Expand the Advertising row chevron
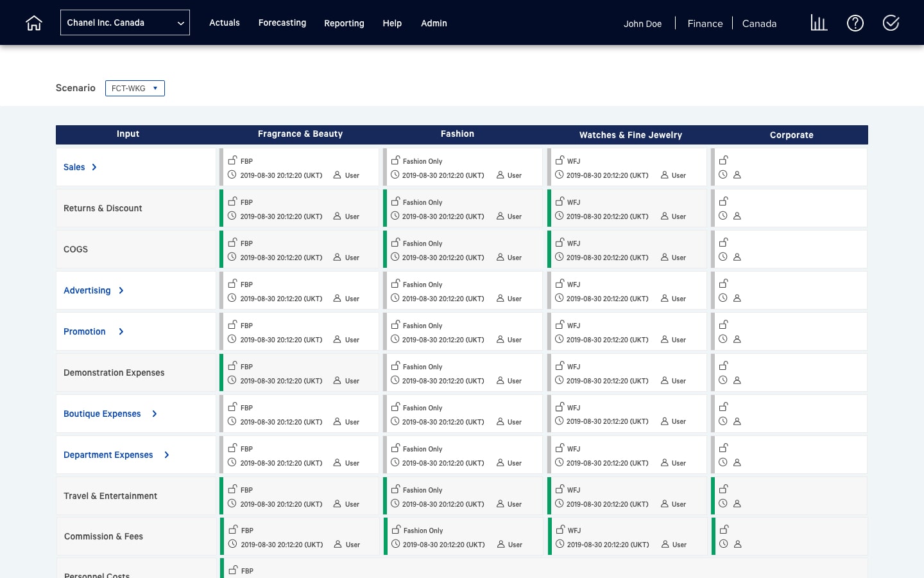The width and height of the screenshot is (924, 578). click(121, 290)
